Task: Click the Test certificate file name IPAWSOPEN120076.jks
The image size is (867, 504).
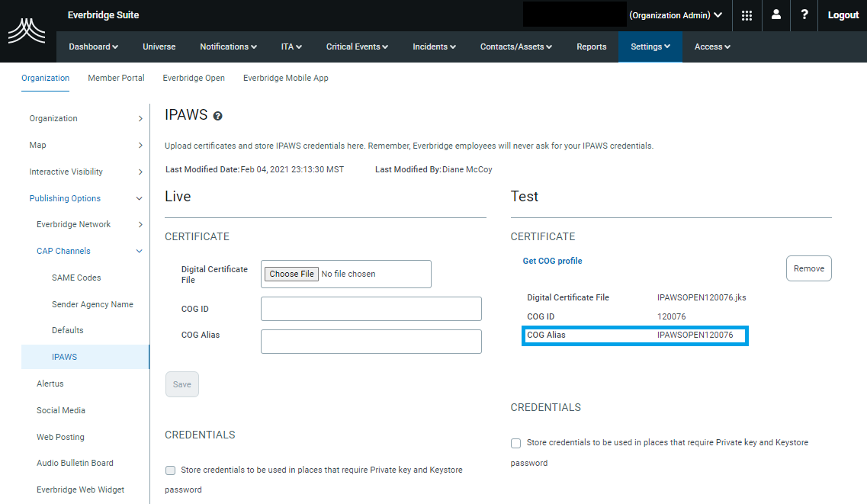Action: (x=702, y=297)
